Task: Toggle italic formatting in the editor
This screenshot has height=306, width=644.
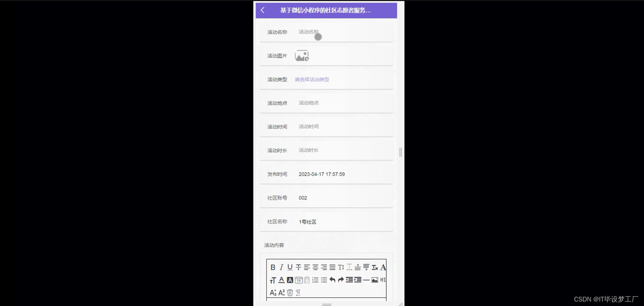Action: click(x=281, y=267)
